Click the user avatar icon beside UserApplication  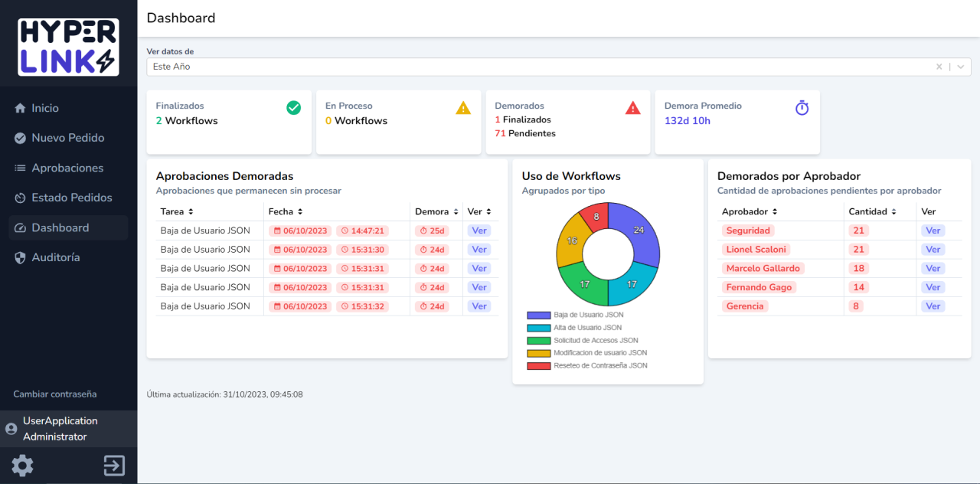coord(11,429)
